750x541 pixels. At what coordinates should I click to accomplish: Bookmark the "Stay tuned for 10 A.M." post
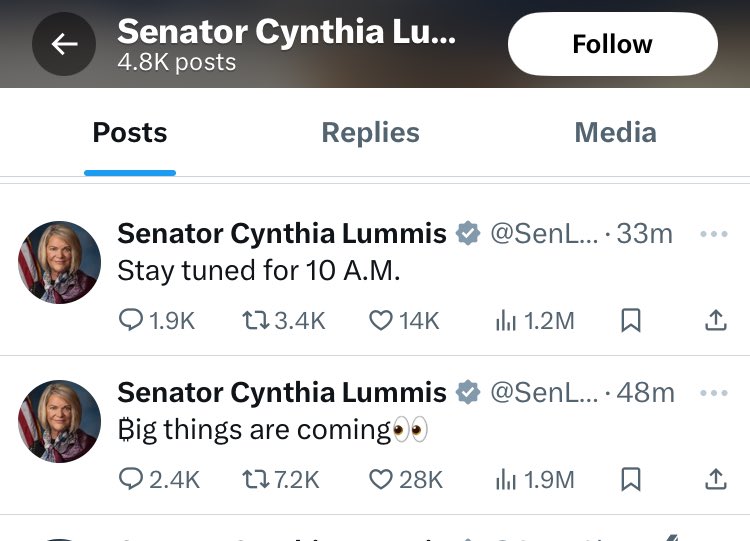click(x=631, y=320)
